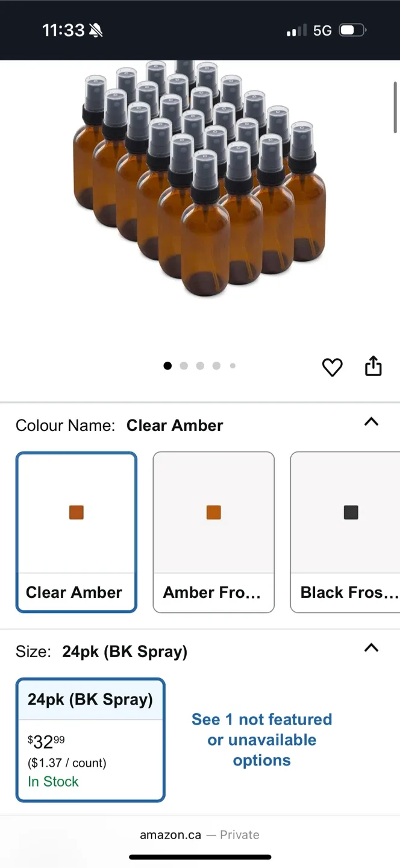This screenshot has width=400, height=868.
Task: Open the share sheet for this product
Action: tap(373, 365)
